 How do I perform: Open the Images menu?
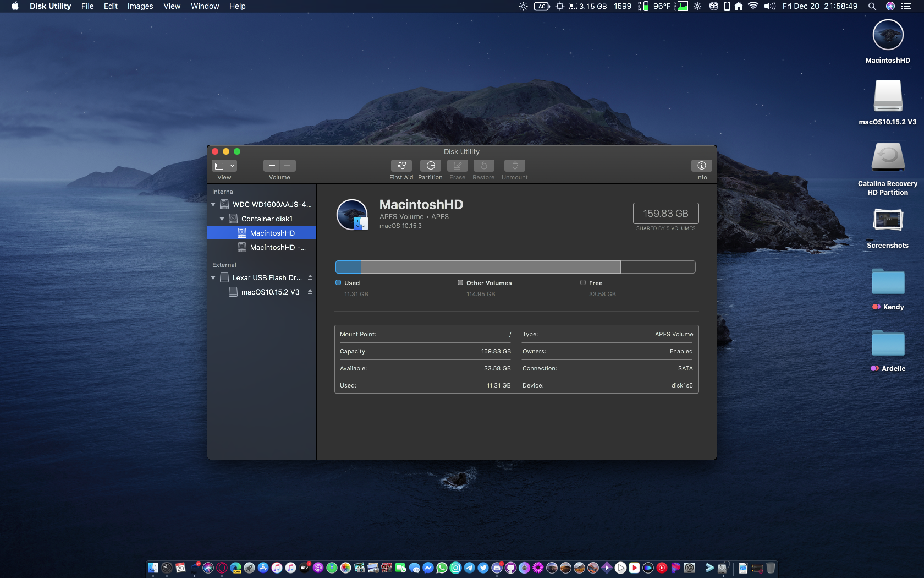click(140, 6)
